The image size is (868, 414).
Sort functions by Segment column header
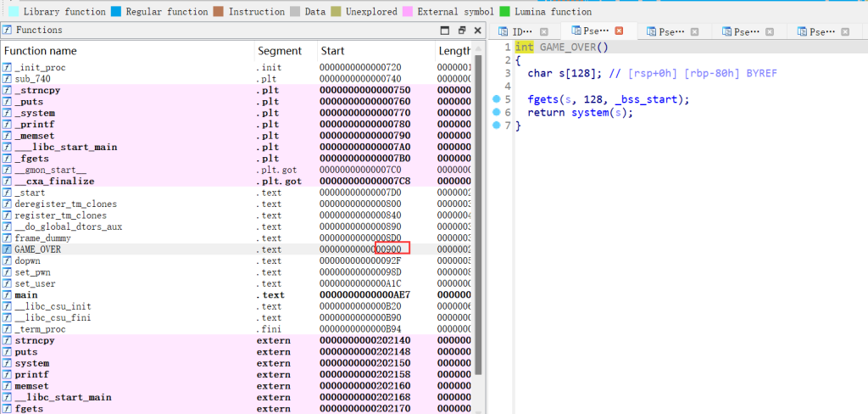pyautogui.click(x=279, y=51)
